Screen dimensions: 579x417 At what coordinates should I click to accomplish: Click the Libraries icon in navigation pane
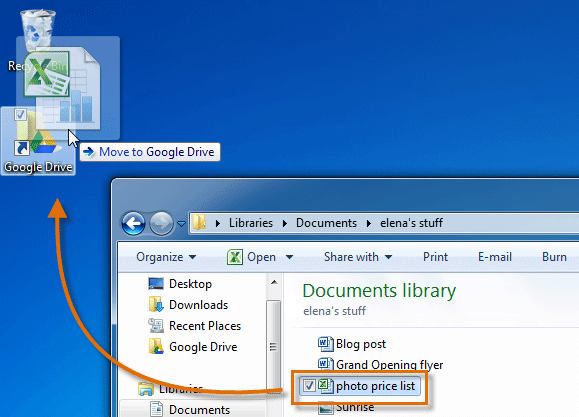(146, 389)
